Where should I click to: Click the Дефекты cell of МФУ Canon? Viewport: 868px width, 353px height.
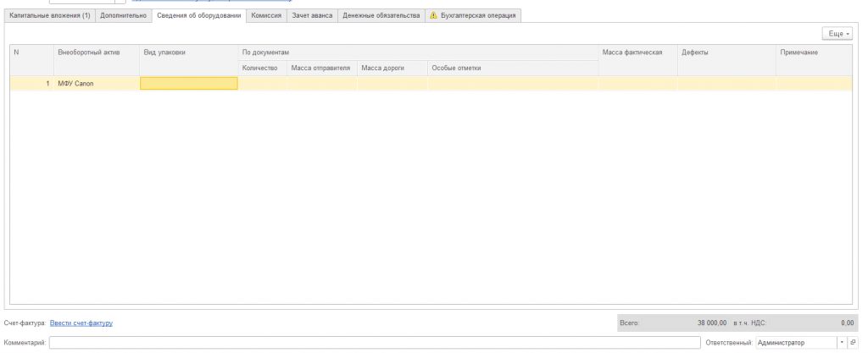726,84
